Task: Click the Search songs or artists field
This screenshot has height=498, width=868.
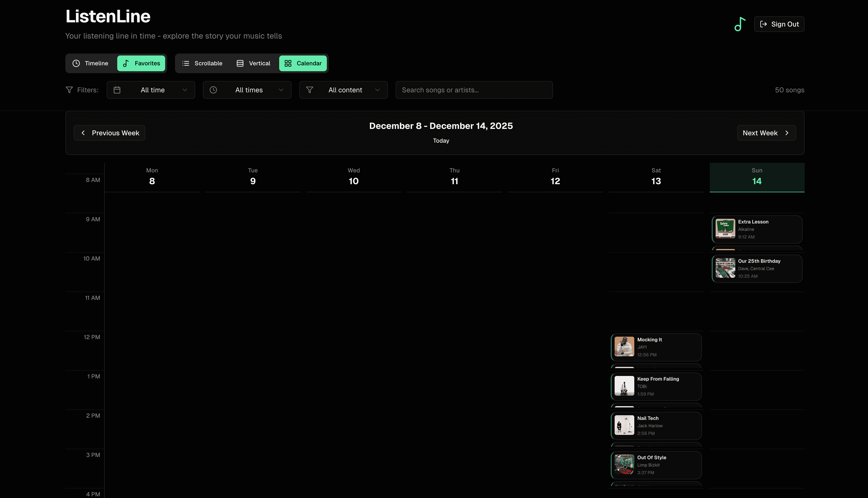Action: 474,90
